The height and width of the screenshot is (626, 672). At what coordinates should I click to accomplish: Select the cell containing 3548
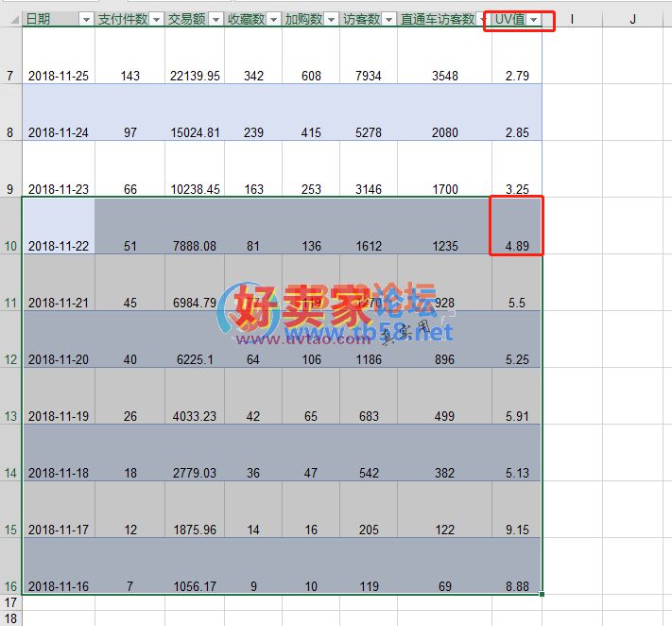[444, 76]
